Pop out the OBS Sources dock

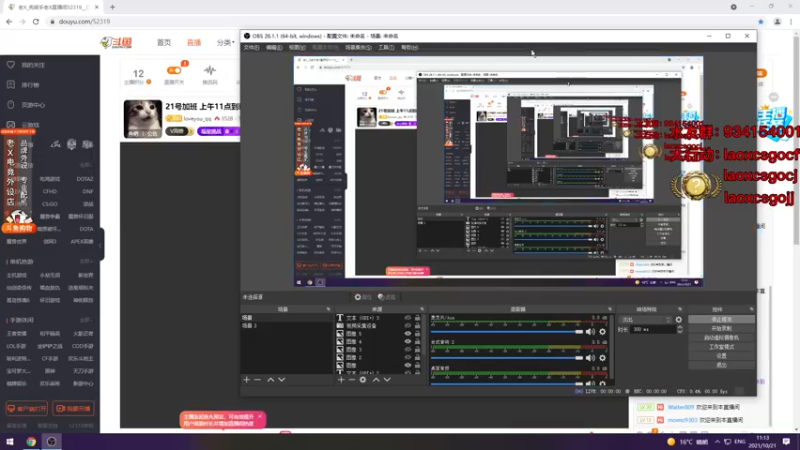(x=422, y=309)
